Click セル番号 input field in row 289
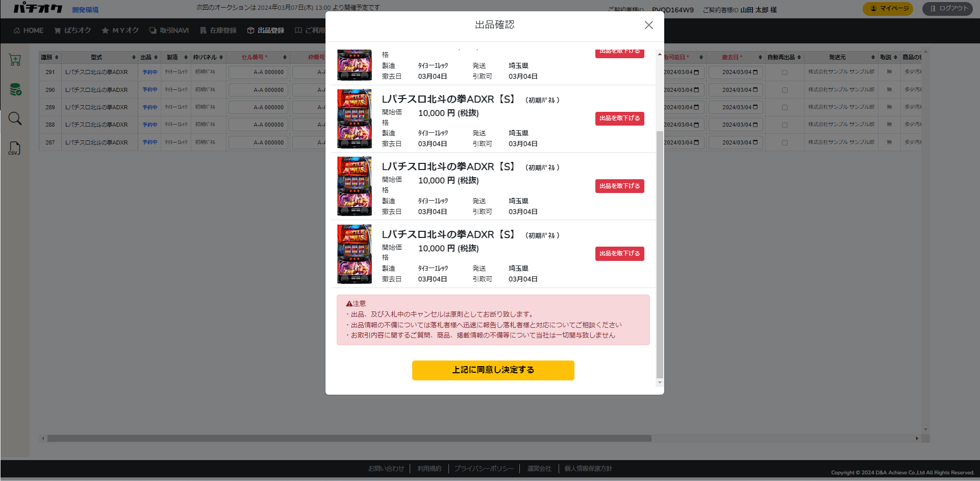 [258, 108]
